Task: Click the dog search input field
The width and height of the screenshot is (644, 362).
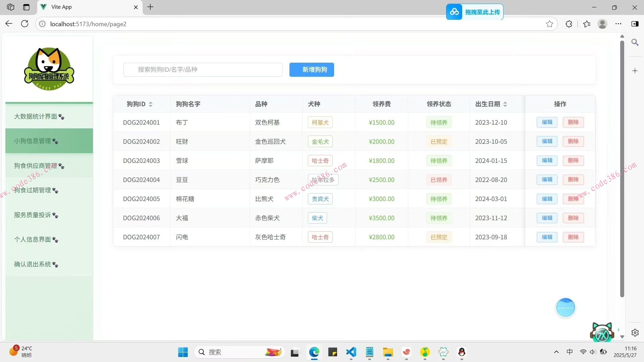Action: [203, 69]
